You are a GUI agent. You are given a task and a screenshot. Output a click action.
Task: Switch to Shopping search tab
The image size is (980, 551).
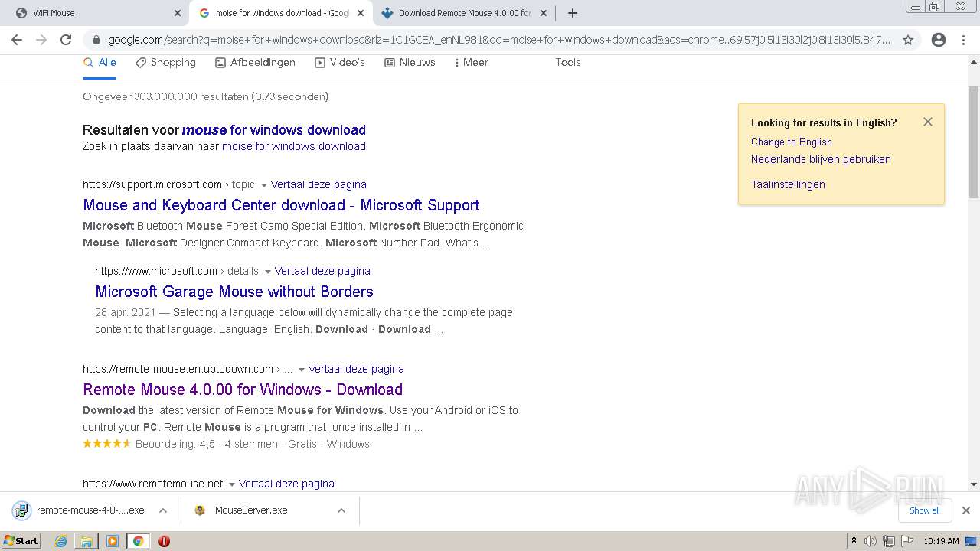pos(165,63)
